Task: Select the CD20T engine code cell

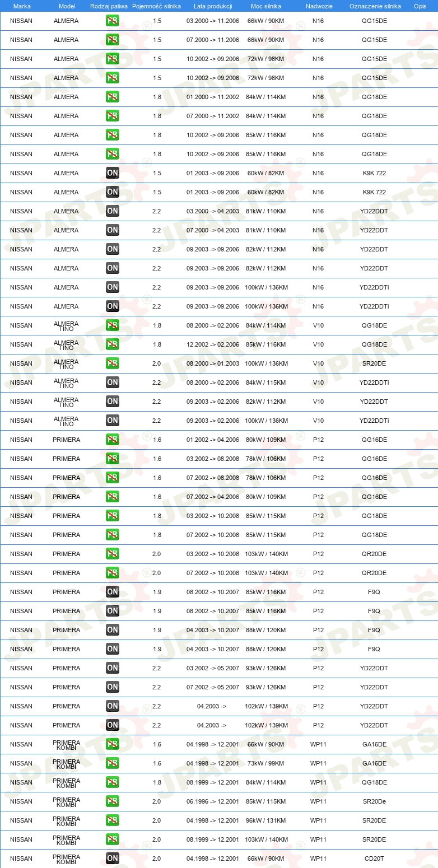Action: click(374, 858)
